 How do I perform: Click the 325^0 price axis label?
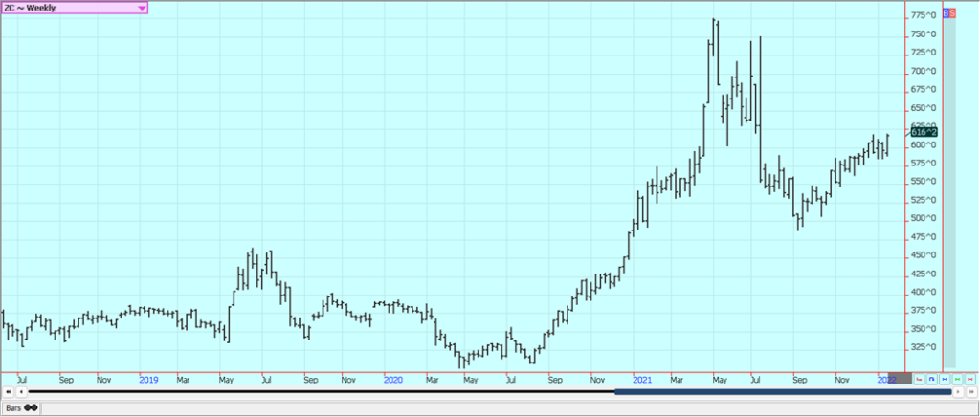pos(923,347)
